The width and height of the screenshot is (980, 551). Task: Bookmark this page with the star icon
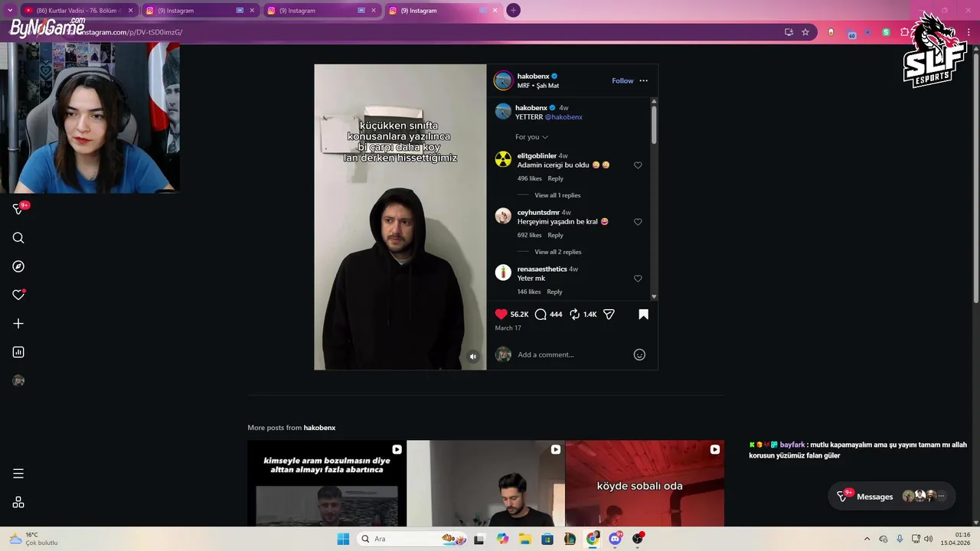click(805, 32)
